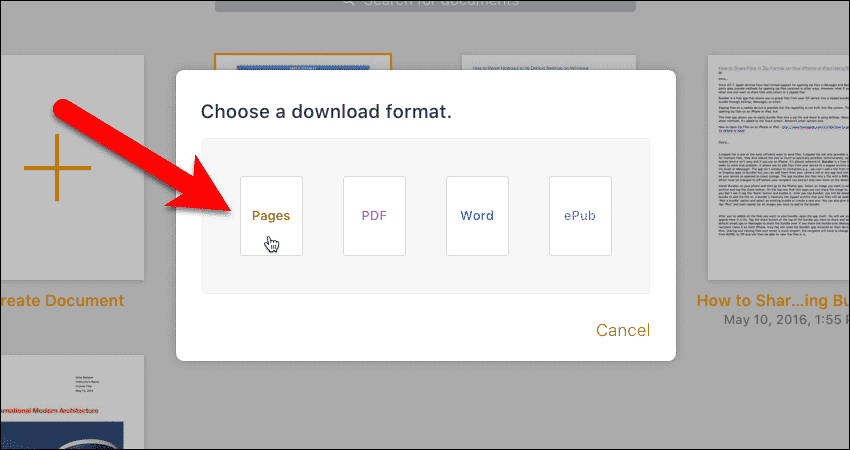
Task: Download the document as Word
Action: pos(477,215)
